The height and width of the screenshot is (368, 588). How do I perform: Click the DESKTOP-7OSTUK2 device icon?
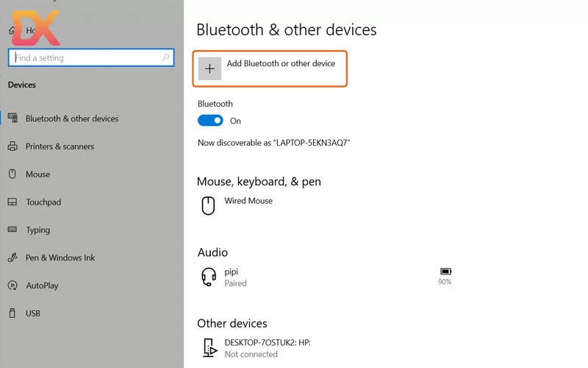click(x=209, y=347)
